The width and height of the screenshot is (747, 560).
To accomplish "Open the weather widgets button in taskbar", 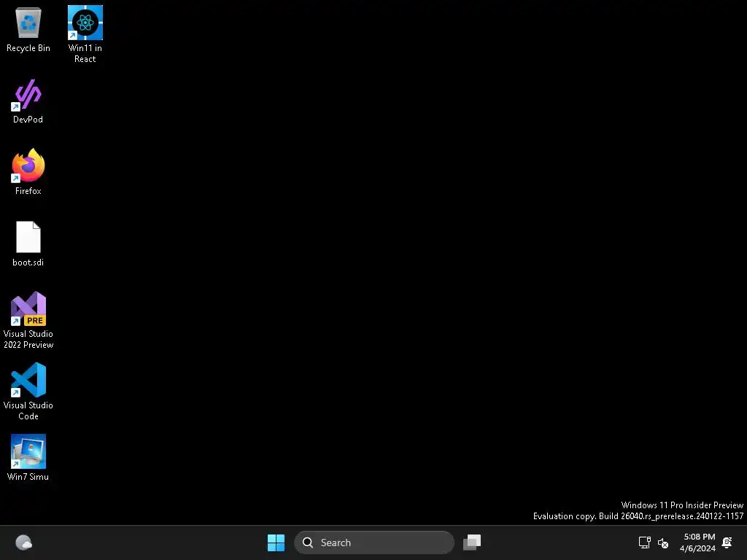I will (x=24, y=542).
